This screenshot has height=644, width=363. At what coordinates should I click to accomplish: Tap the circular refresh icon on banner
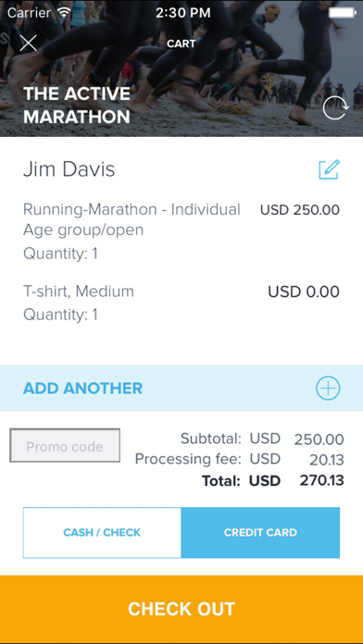click(335, 108)
